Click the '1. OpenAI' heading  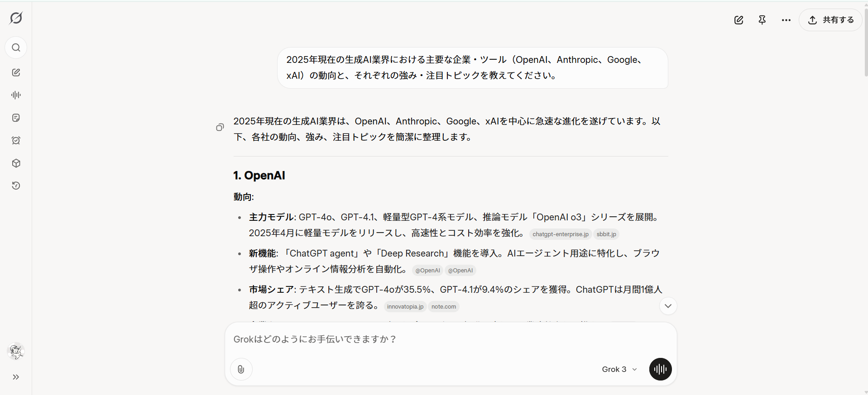pyautogui.click(x=259, y=176)
